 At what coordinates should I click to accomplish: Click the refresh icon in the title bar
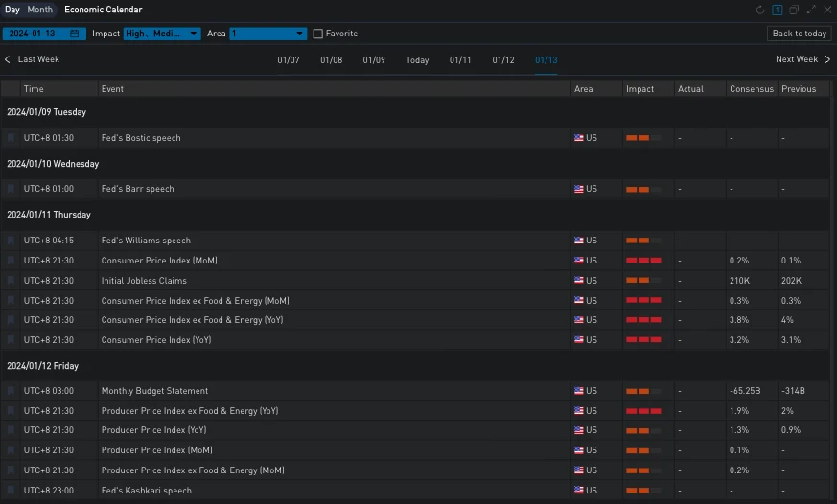(760, 10)
